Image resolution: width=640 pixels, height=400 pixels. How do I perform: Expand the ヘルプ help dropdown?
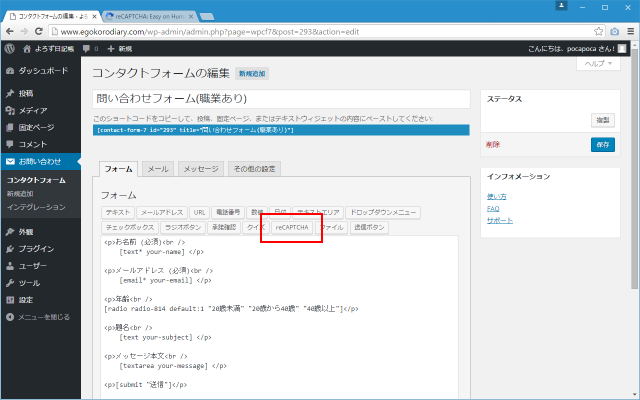click(x=599, y=63)
